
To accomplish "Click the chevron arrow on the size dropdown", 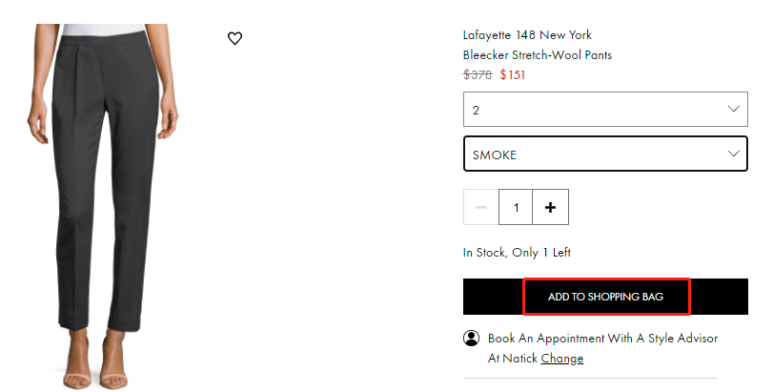I will coord(734,109).
